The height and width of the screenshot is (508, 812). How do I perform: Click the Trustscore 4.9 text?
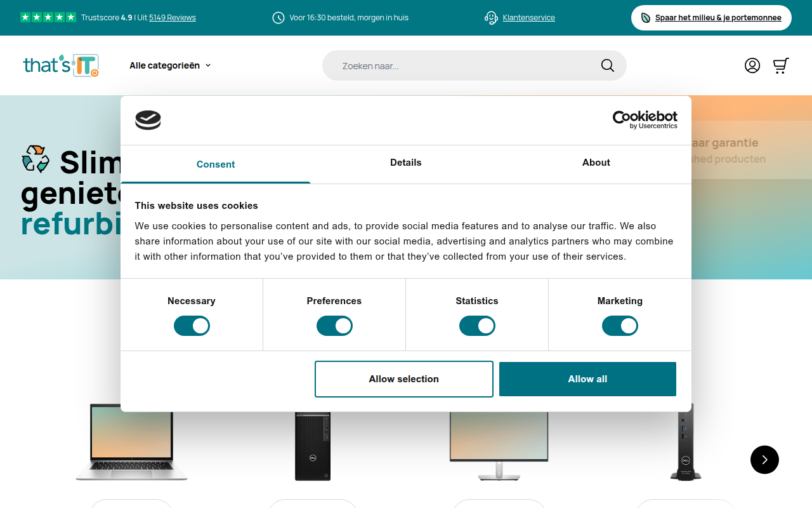107,18
